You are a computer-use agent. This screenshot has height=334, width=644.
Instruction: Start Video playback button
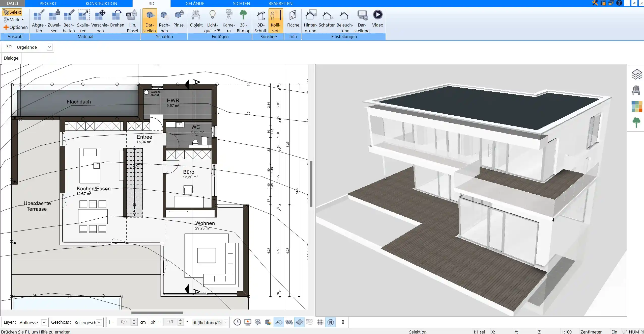[x=377, y=18]
